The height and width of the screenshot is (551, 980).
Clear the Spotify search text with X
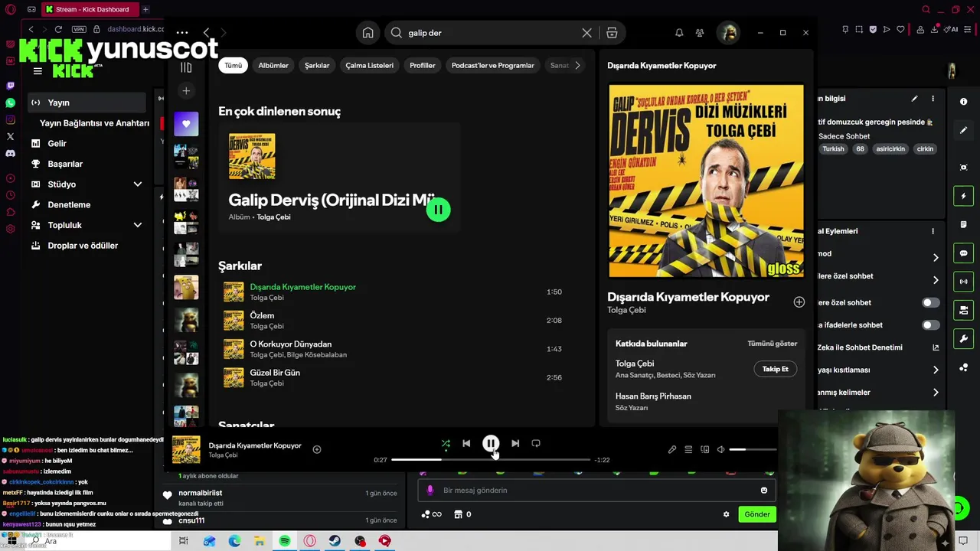pyautogui.click(x=587, y=33)
